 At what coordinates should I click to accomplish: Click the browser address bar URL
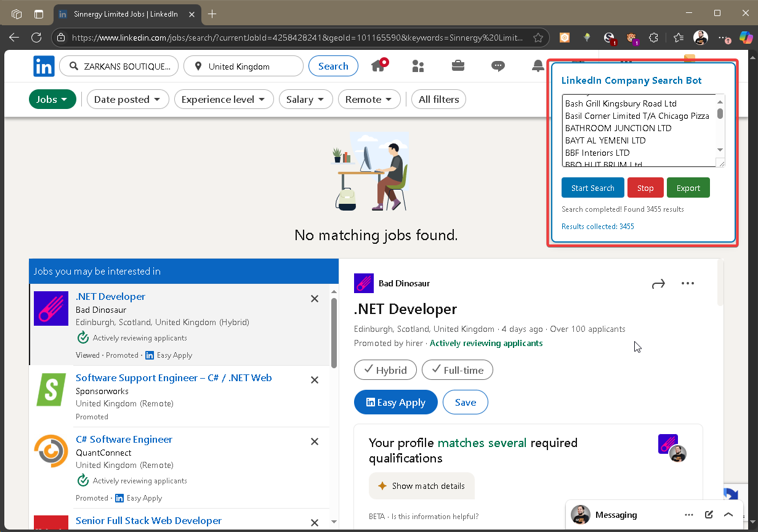point(297,38)
